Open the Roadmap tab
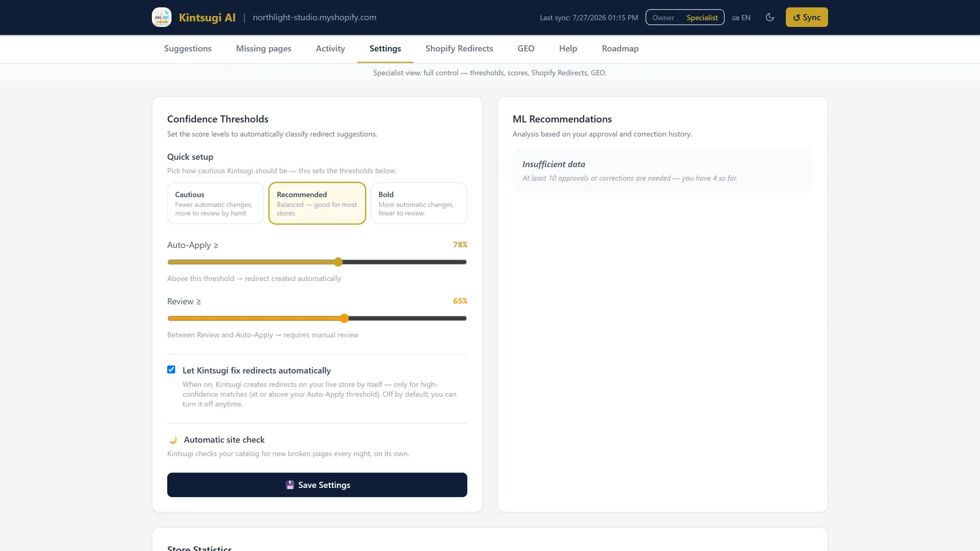Viewport: 980px width, 551px height. click(x=620, y=49)
